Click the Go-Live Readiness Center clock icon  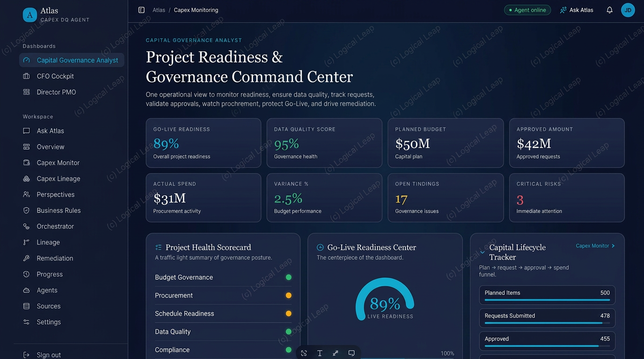pyautogui.click(x=320, y=247)
